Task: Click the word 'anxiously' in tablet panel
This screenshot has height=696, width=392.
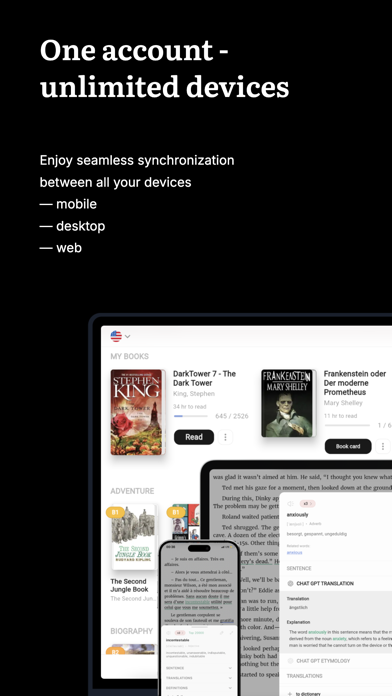Action: (297, 515)
